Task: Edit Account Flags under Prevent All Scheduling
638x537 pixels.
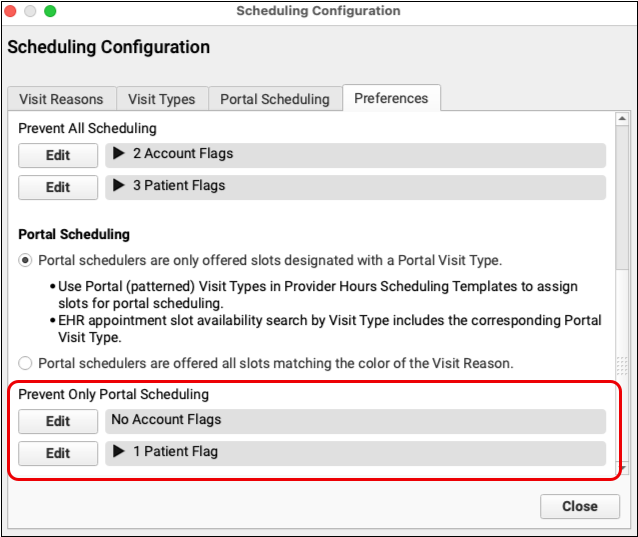Action: (x=58, y=155)
